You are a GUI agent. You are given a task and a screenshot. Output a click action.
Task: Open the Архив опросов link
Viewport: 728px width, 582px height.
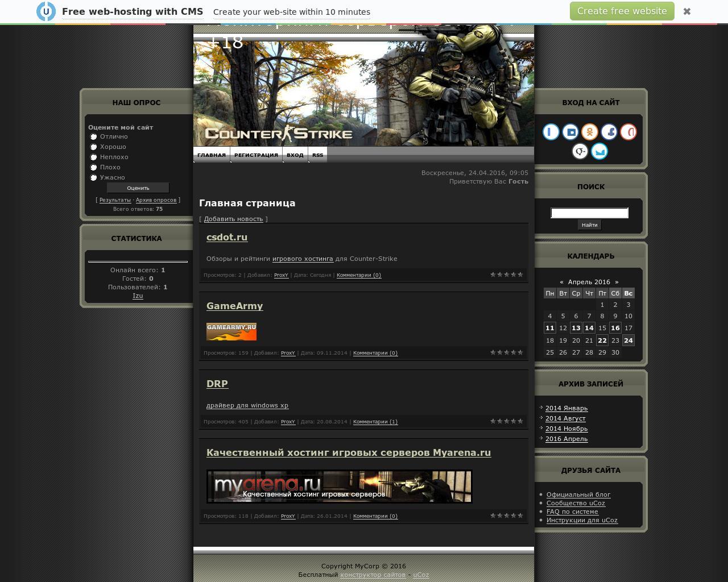[x=156, y=200]
